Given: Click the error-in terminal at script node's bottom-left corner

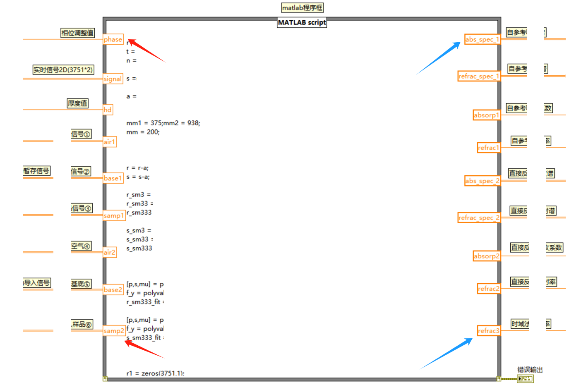Looking at the screenshot, I should click(x=105, y=378).
